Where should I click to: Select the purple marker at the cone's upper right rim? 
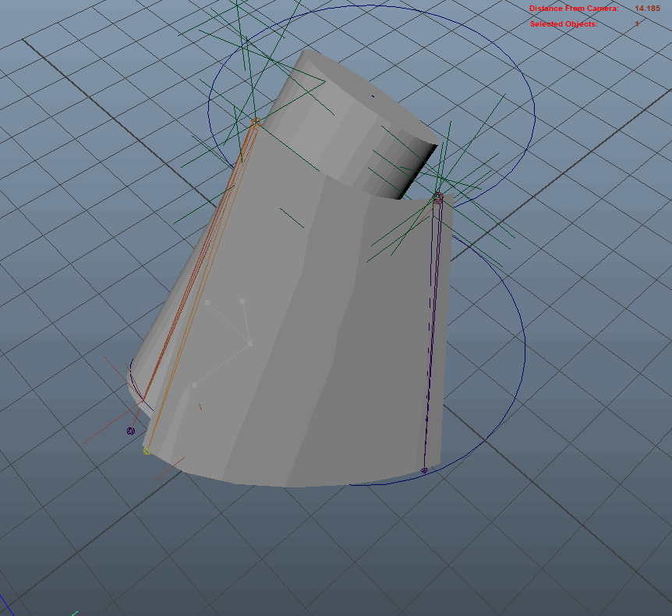coord(438,197)
